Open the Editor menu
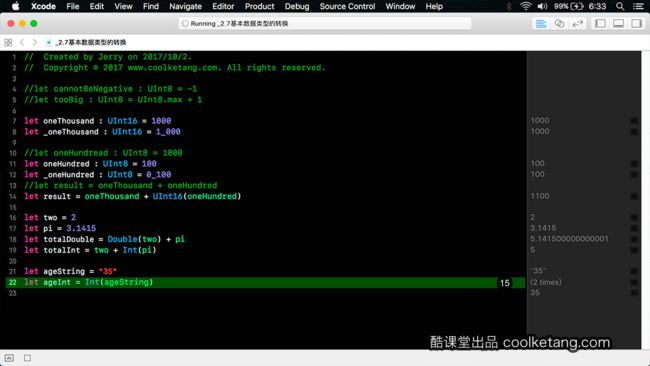Image resolution: width=650 pixels, height=366 pixels. pyautogui.click(x=223, y=6)
